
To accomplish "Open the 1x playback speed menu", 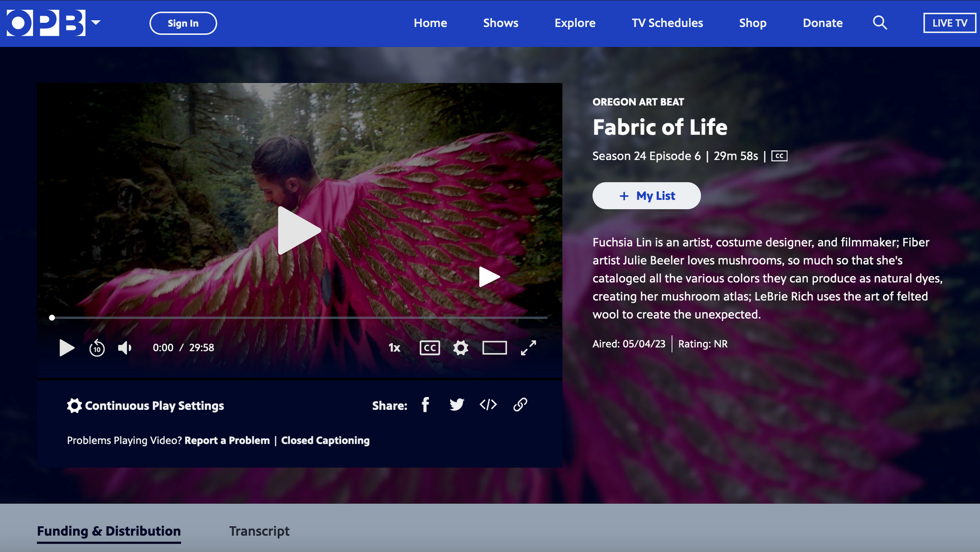I will click(394, 348).
